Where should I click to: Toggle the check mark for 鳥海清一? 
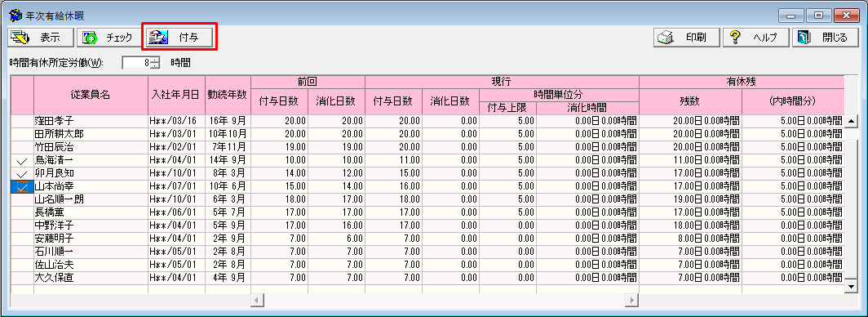pos(22,161)
